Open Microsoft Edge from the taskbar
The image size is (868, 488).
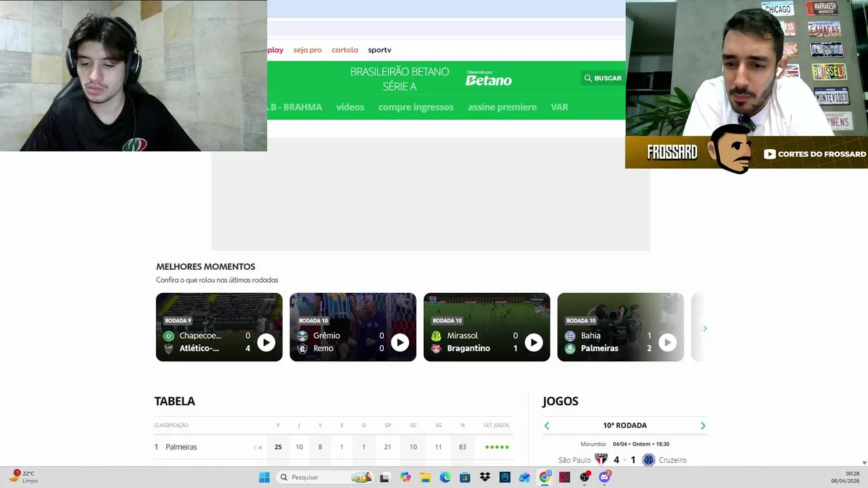coord(445,477)
